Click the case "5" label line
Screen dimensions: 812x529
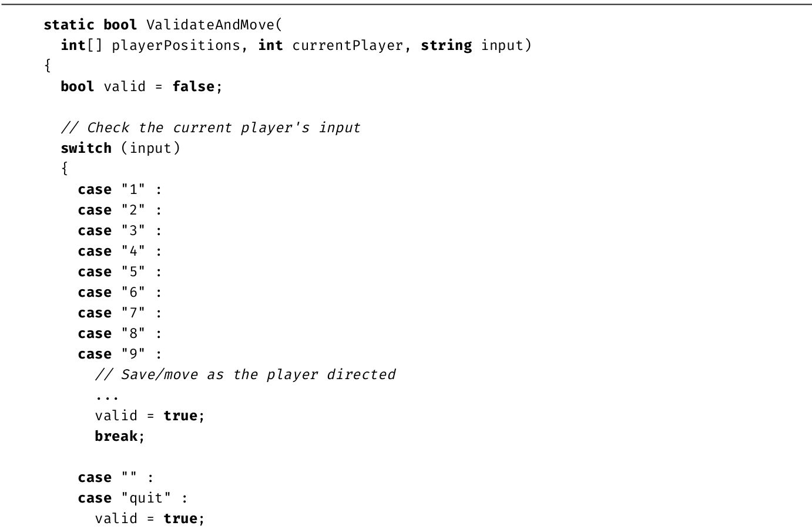pos(119,272)
